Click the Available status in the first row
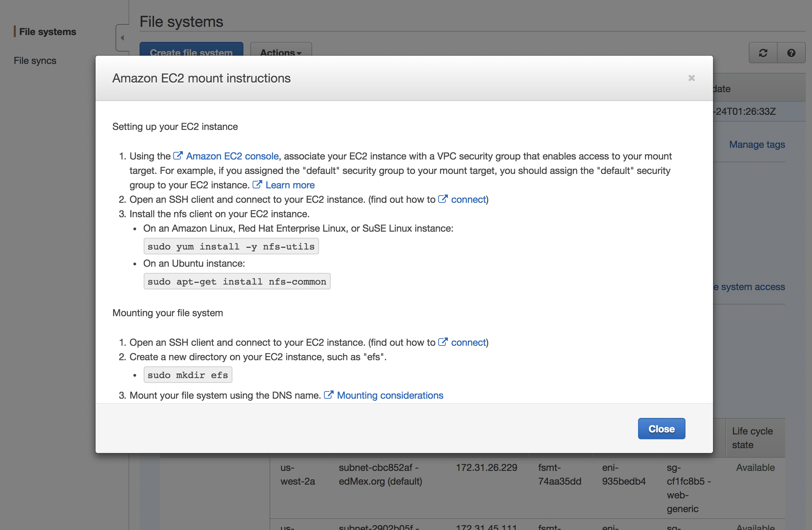 click(755, 467)
